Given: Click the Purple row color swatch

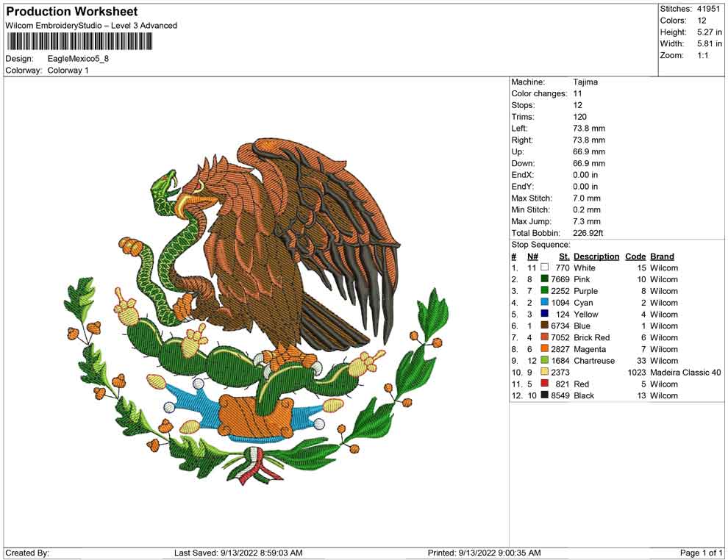Looking at the screenshot, I should [x=545, y=290].
